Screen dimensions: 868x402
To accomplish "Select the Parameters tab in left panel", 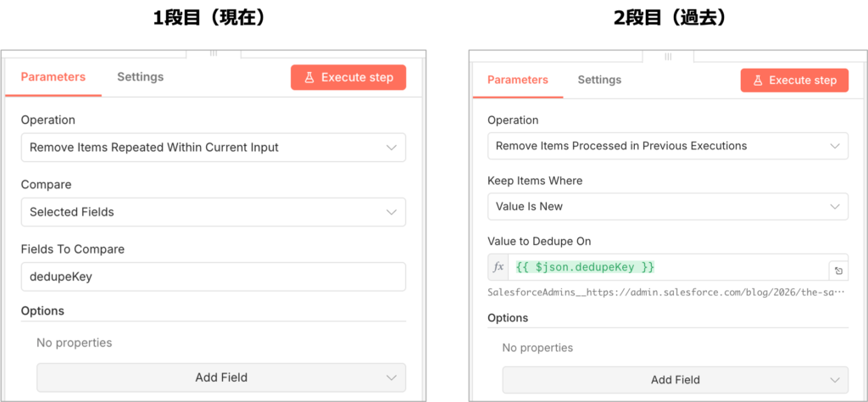I will point(53,77).
